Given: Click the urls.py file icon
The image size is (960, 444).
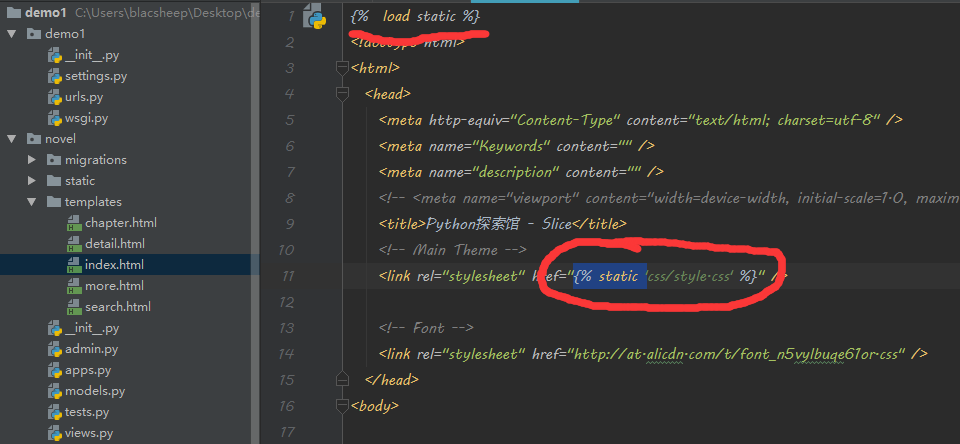Looking at the screenshot, I should pyautogui.click(x=55, y=97).
